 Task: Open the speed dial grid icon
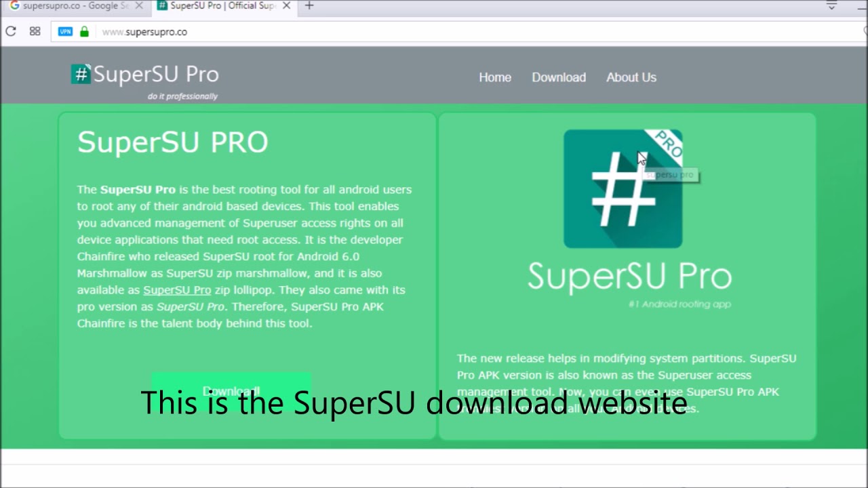pos(35,31)
